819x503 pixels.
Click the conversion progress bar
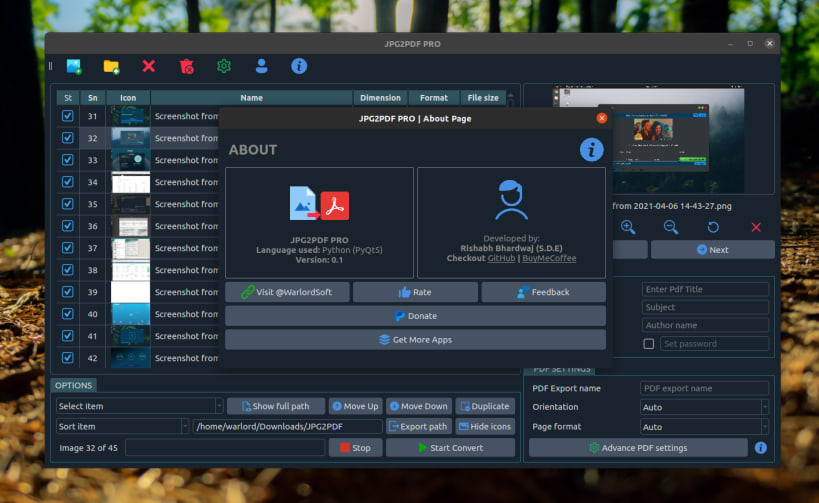click(x=225, y=448)
